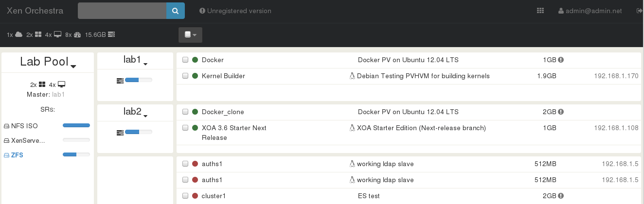The image size is (644, 204).
Task: Expand the Lab Pool dropdown arrow
Action: click(73, 66)
